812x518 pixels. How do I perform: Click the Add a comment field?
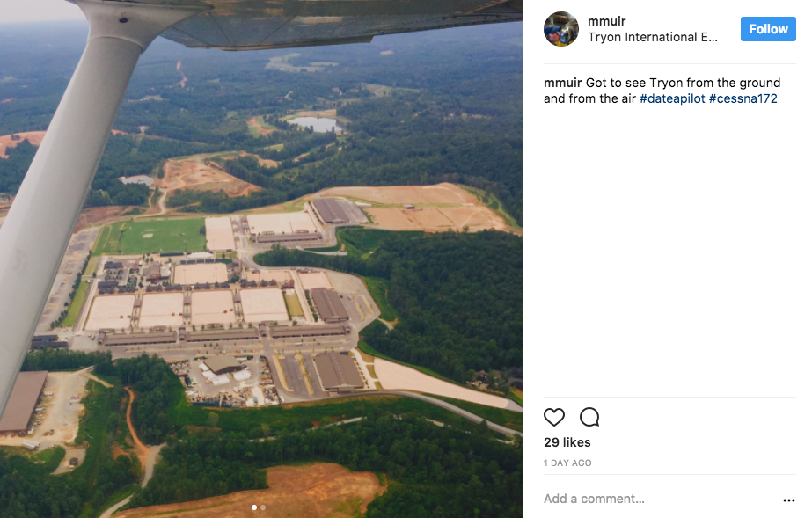click(658, 499)
